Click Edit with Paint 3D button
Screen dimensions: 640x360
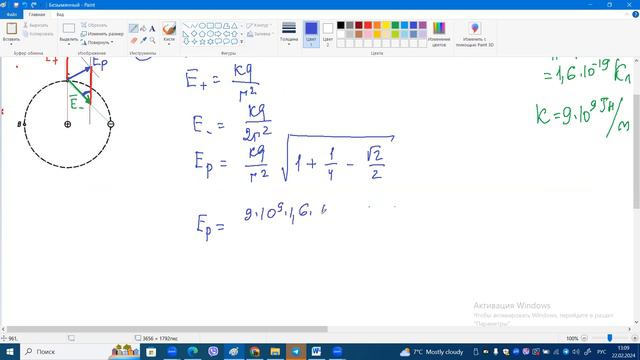[475, 34]
